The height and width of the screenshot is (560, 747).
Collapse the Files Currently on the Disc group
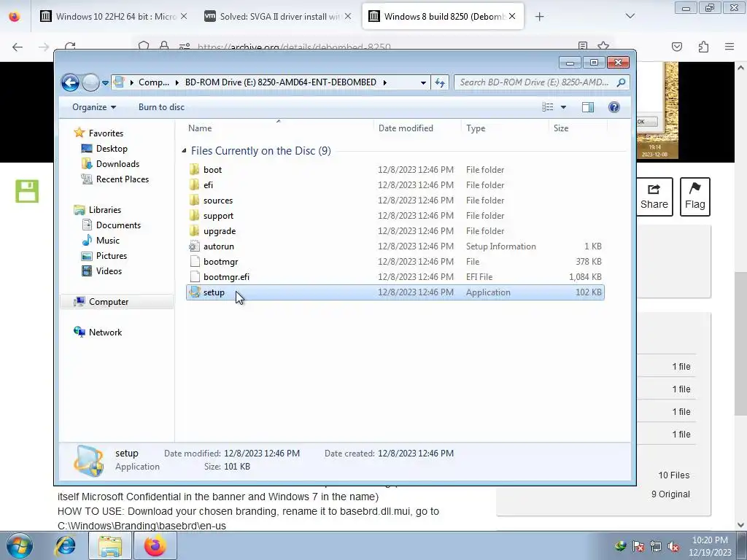[184, 151]
